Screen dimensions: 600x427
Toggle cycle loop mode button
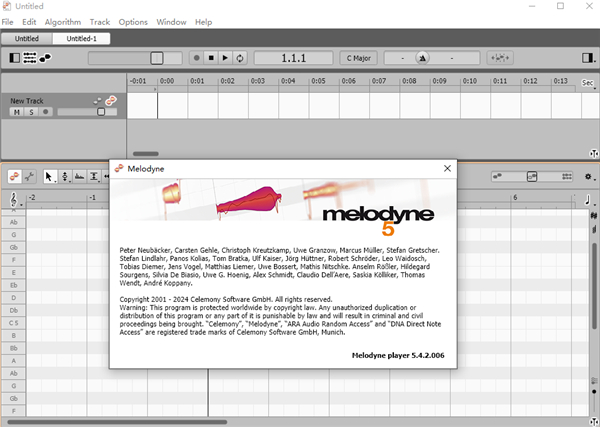[239, 58]
